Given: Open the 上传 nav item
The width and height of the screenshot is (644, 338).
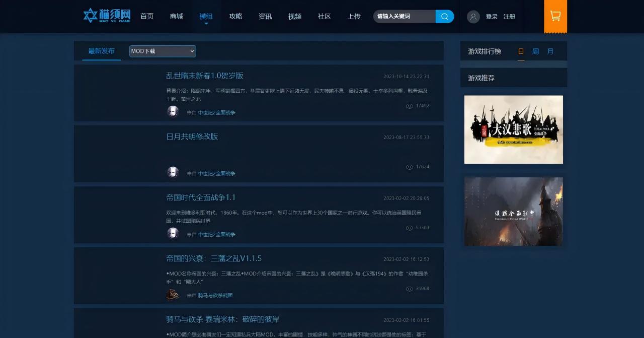Looking at the screenshot, I should pos(354,16).
